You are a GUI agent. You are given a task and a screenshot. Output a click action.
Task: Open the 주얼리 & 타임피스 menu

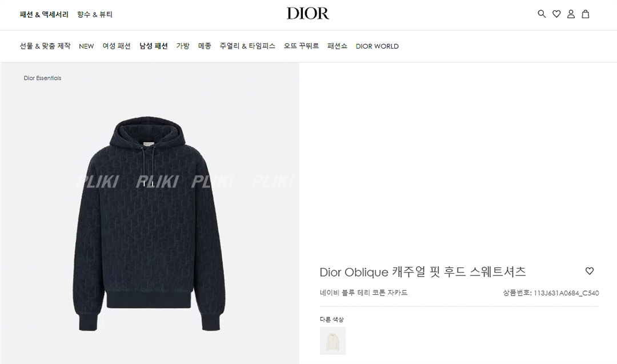(x=247, y=46)
